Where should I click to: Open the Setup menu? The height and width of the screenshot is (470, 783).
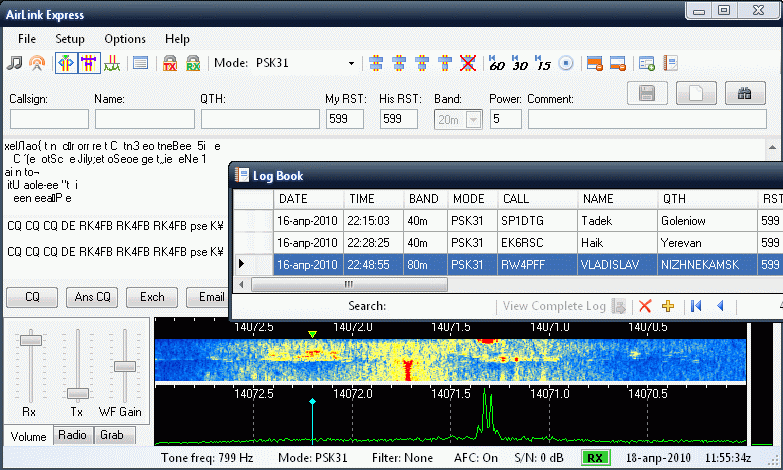(69, 39)
